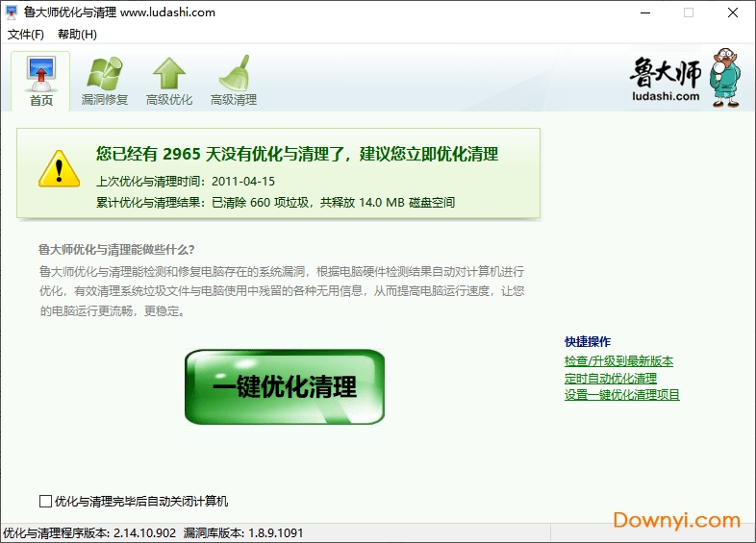Click 检查/升级到最新版本 link
This screenshot has height=543, width=756.
click(618, 360)
